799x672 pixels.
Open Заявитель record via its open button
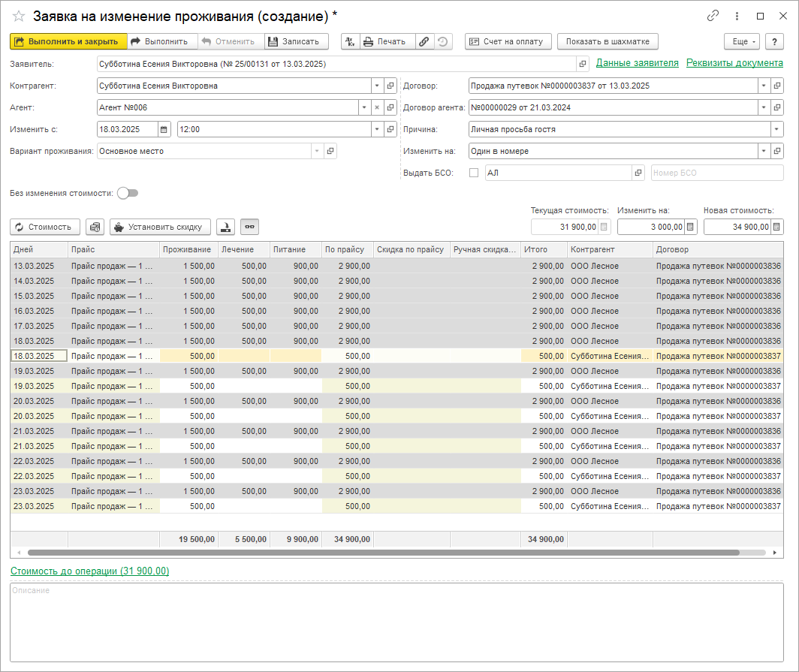(582, 64)
